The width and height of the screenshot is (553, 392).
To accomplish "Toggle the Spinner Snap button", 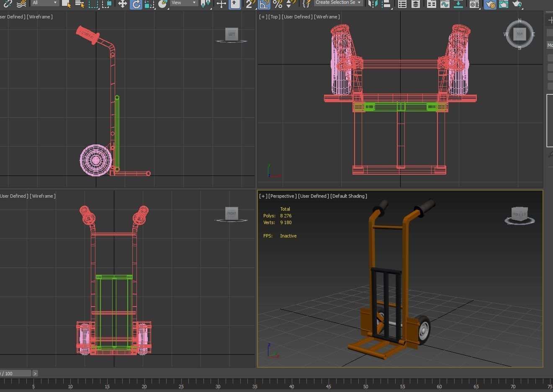I will 291,4.
